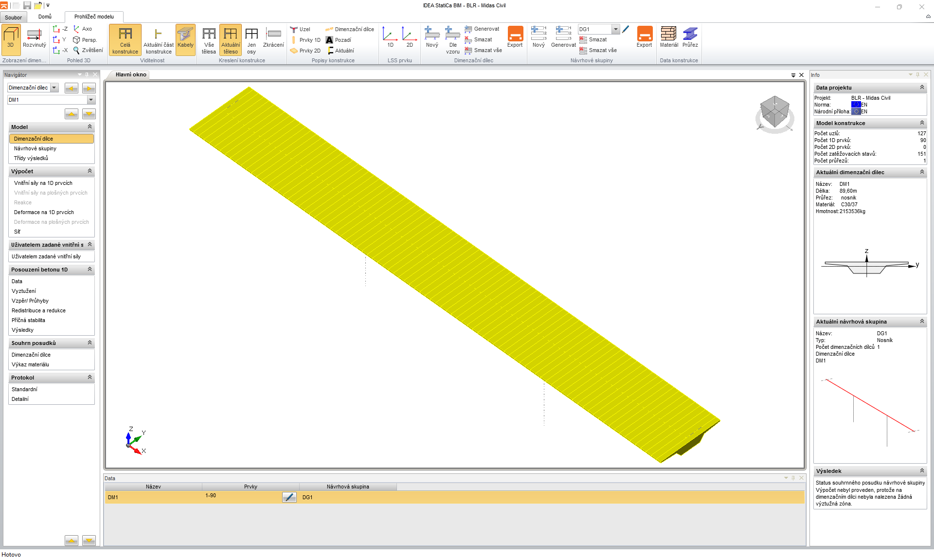Viewport: 934px width, 560px height.
Task: Open the DM1 member dropdown in Navigator
Action: point(91,100)
